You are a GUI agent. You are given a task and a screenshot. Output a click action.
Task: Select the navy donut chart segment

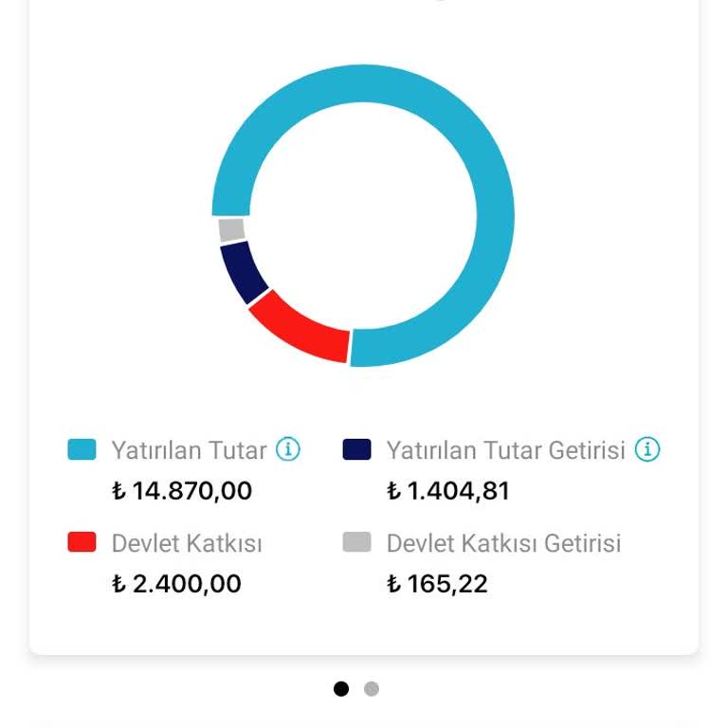[245, 271]
